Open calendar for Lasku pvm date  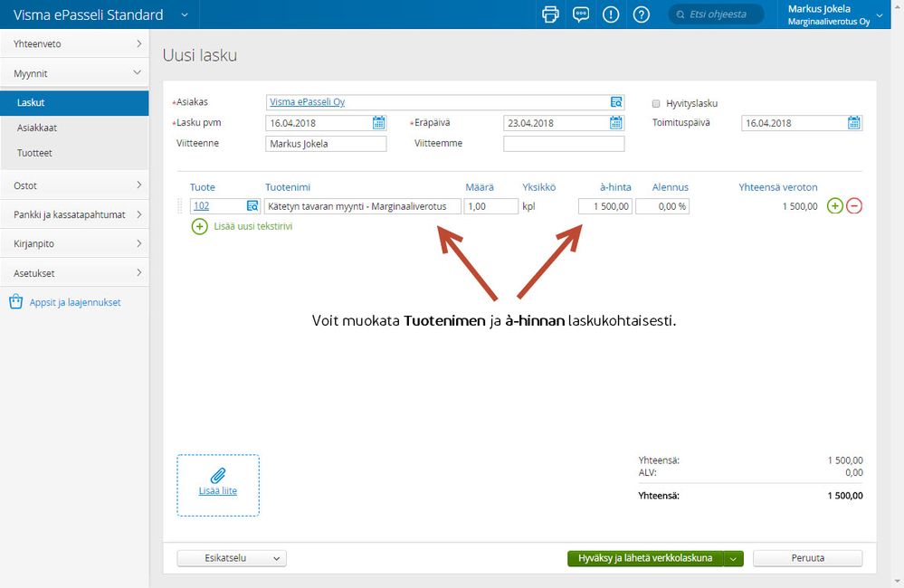pos(379,123)
